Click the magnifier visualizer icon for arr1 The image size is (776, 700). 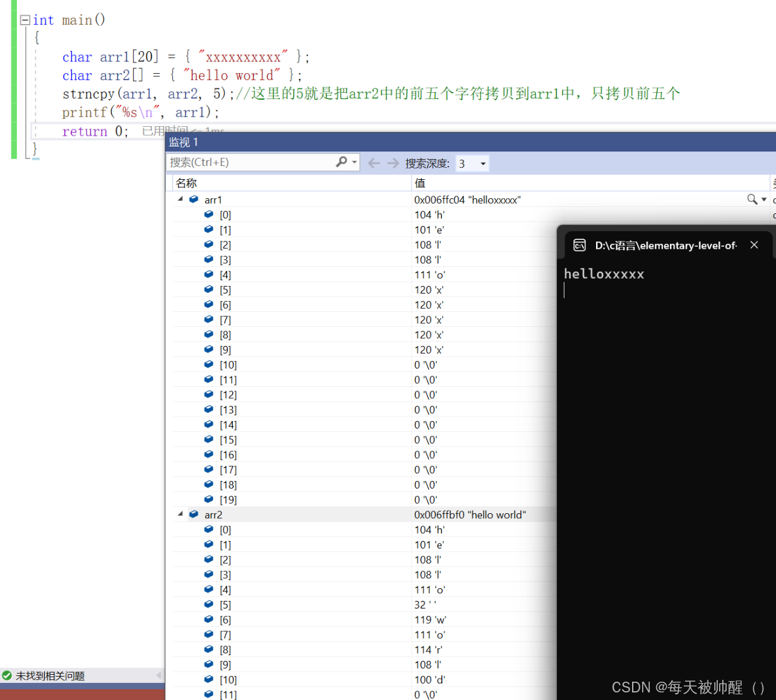pyautogui.click(x=752, y=199)
